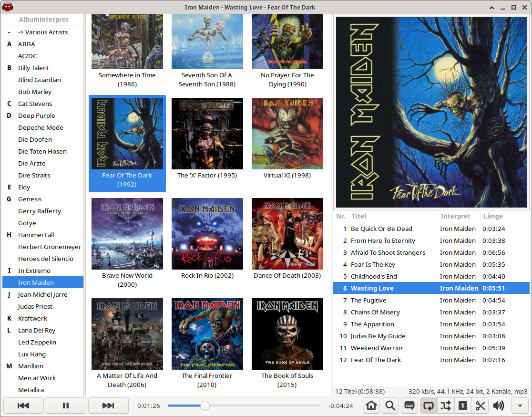Click the Albuminterpret column header

click(43, 20)
